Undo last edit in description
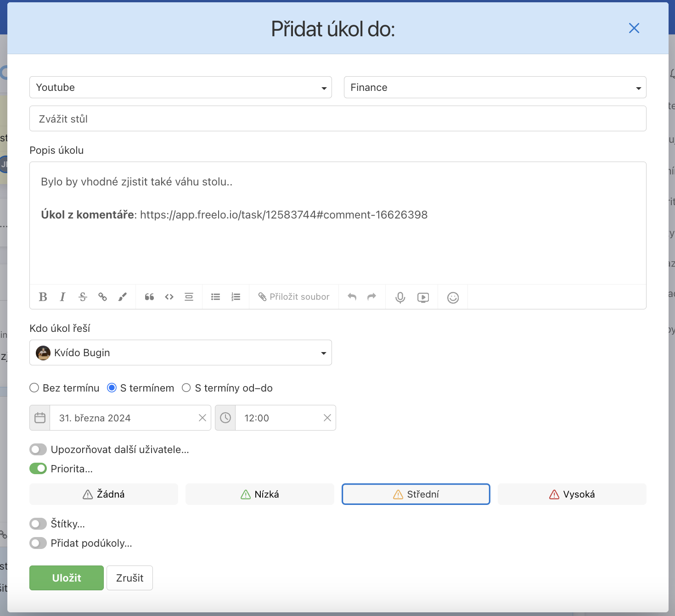Image resolution: width=675 pixels, height=616 pixels. (352, 297)
